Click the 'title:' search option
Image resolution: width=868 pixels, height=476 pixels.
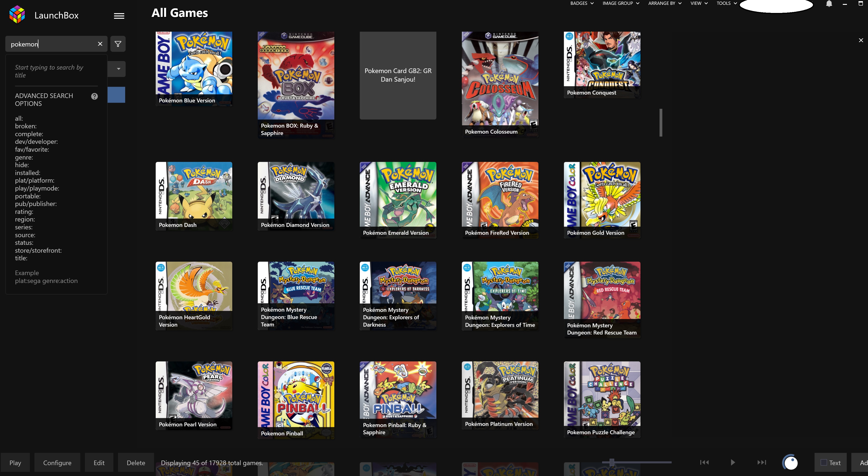21,258
